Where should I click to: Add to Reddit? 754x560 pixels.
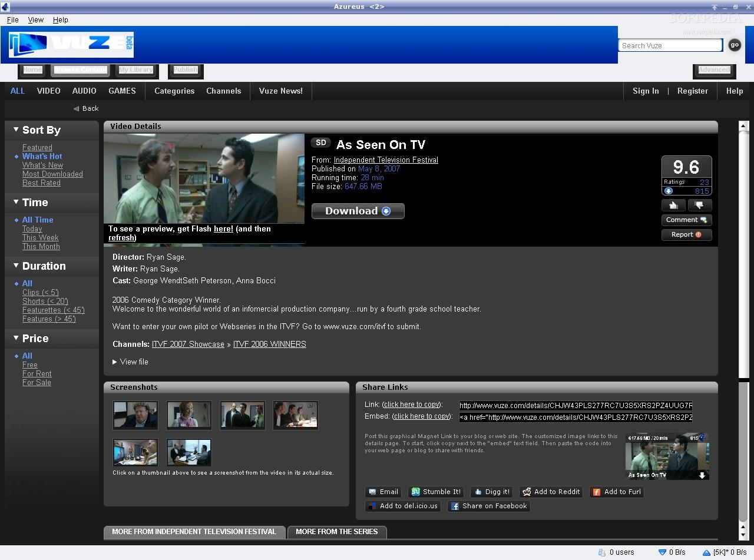551,492
